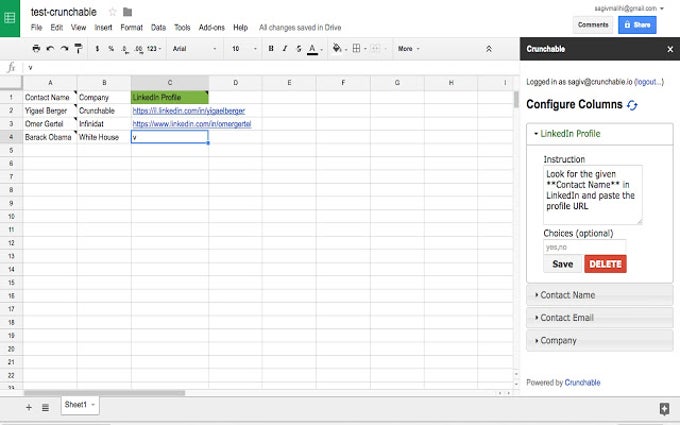This screenshot has width=680, height=425.
Task: Increase decimal places icon
Action: point(138,49)
